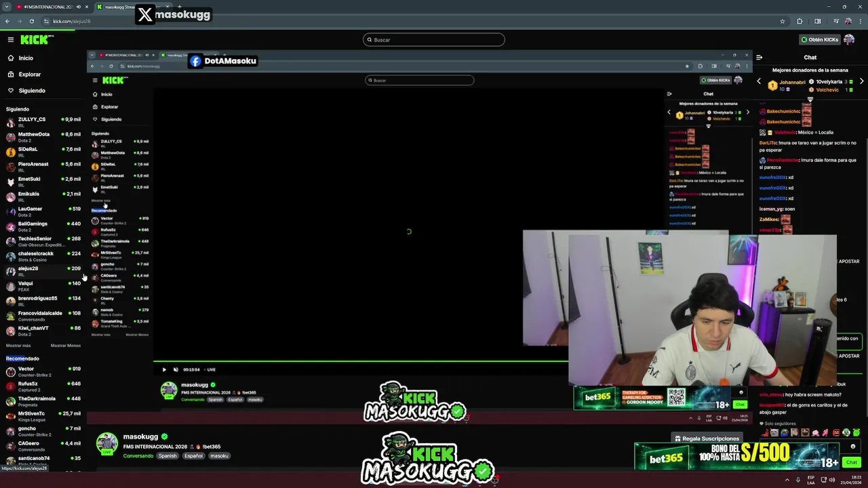The height and width of the screenshot is (488, 868).
Task: Click the masokugg streamer avatar below stream
Action: [106, 443]
